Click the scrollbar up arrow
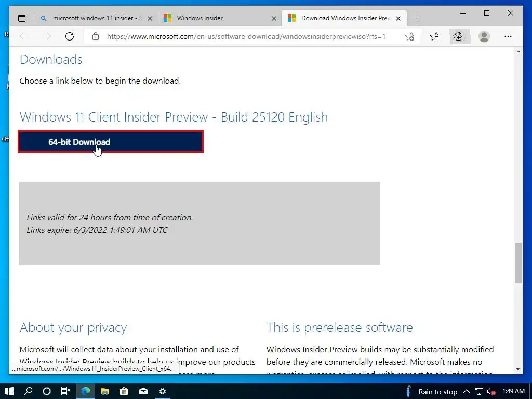The height and width of the screenshot is (399, 532). pyautogui.click(x=518, y=51)
